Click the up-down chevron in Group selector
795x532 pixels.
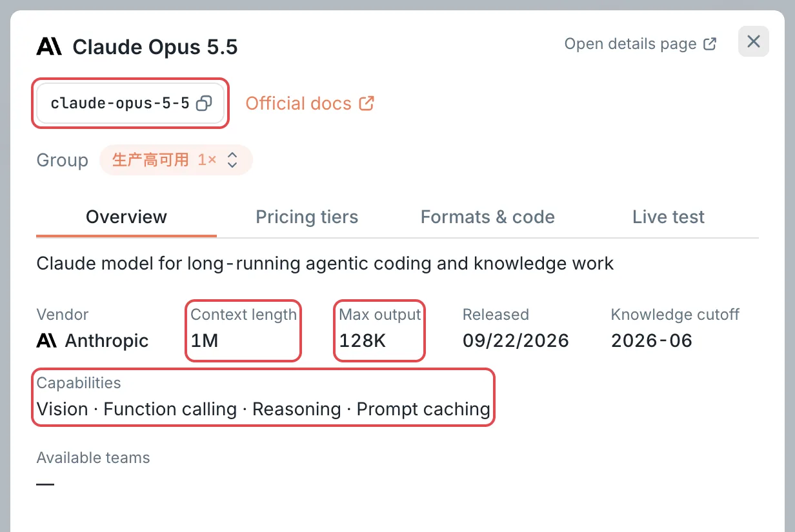[x=232, y=160]
